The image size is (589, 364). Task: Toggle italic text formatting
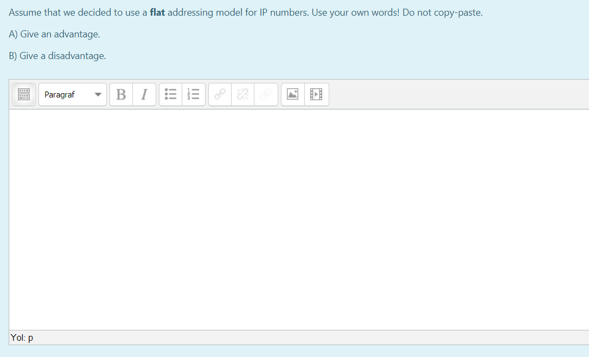coord(144,94)
